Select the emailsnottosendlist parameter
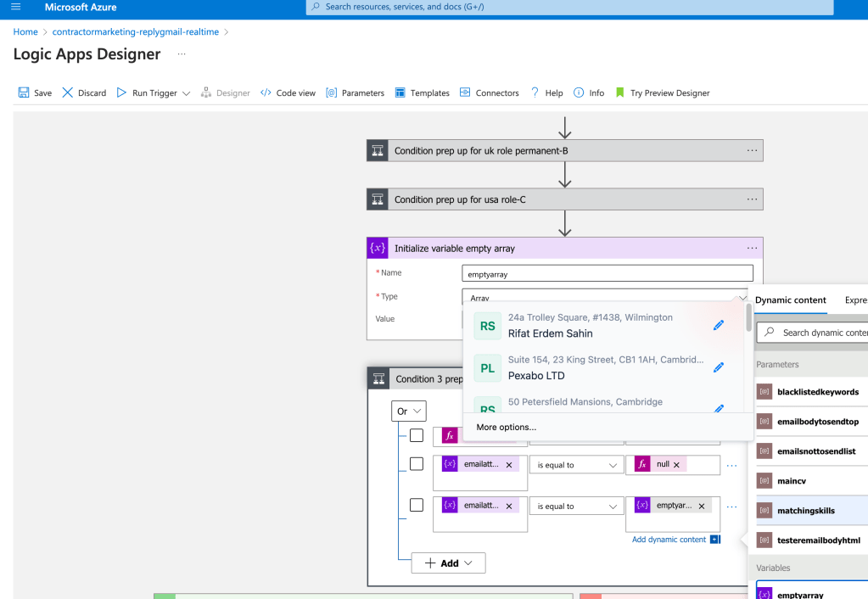Screen dimensions: 868x599 (811, 451)
